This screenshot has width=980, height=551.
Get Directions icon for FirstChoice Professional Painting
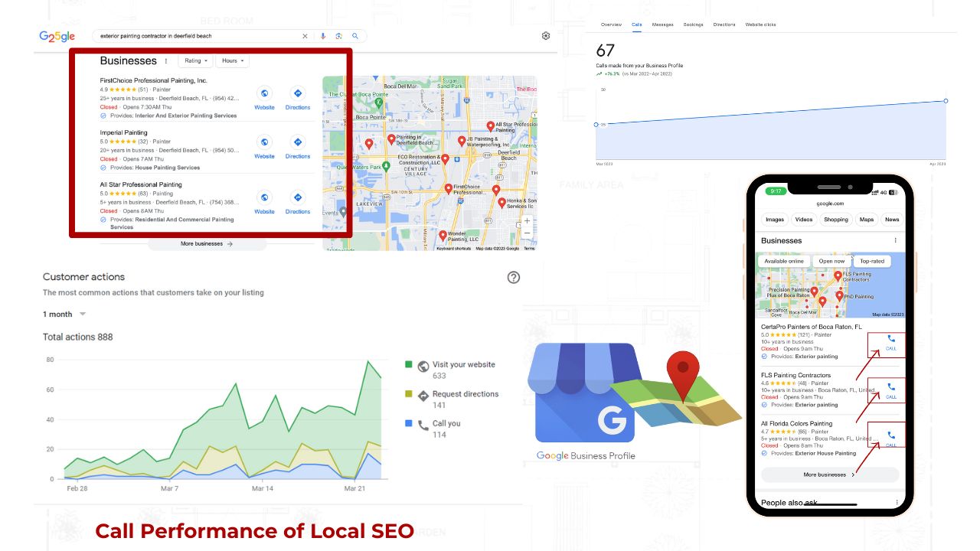(x=298, y=93)
